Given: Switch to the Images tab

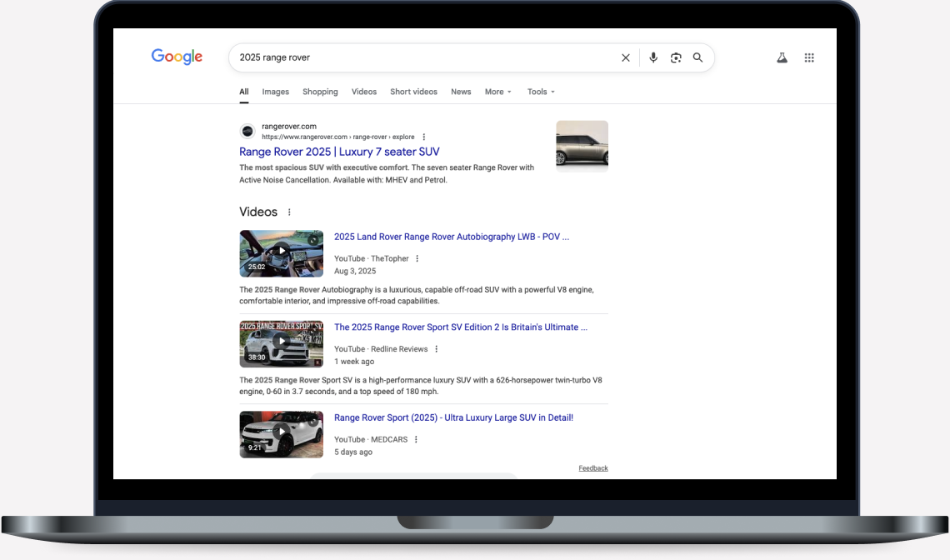Looking at the screenshot, I should 276,92.
